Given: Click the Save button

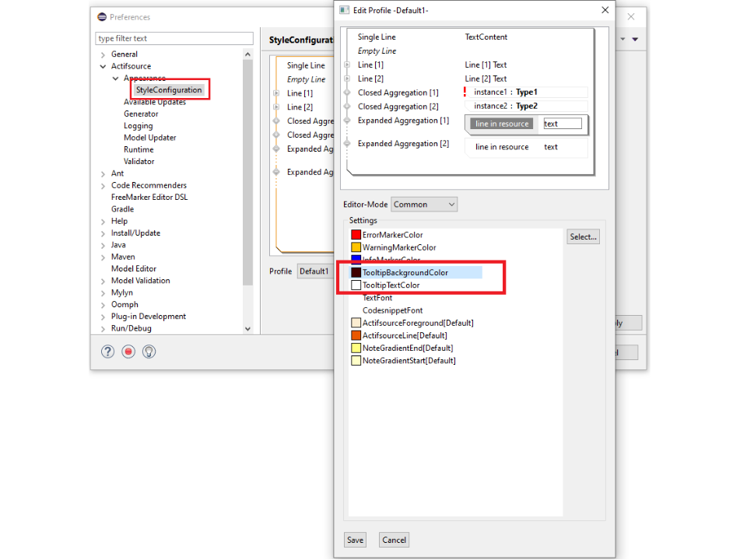Looking at the screenshot, I should [355, 540].
